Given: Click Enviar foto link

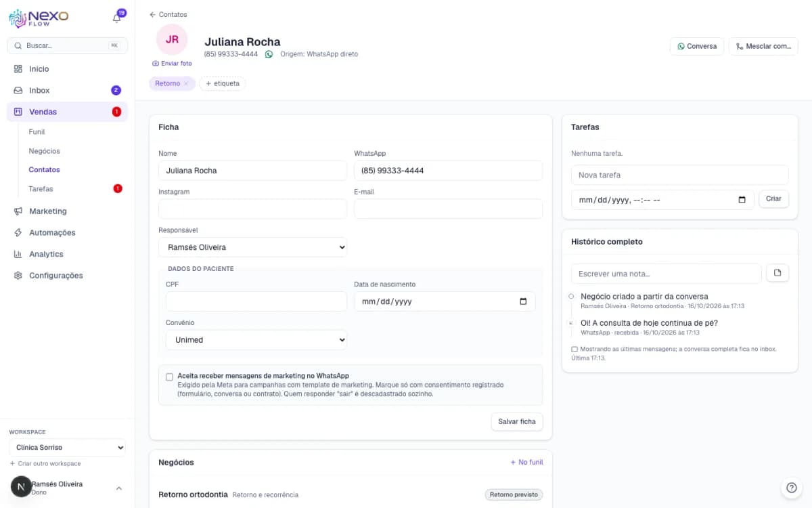Looking at the screenshot, I should coord(172,63).
